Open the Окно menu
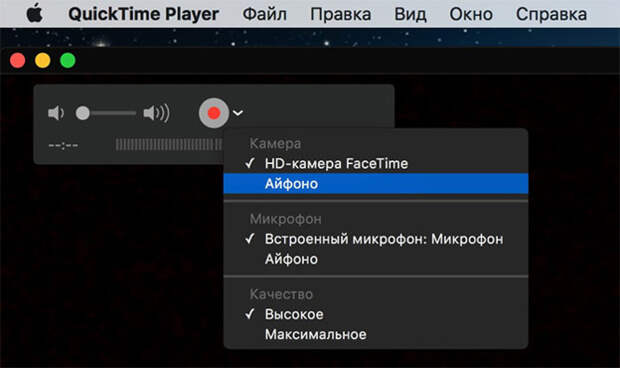 coord(471,14)
